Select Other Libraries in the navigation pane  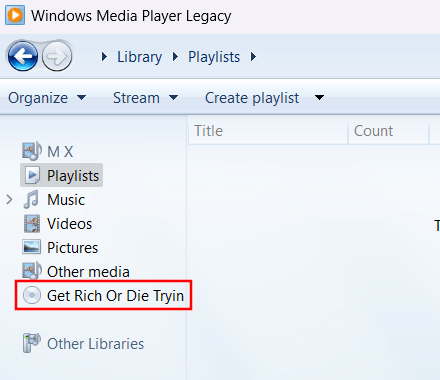(95, 344)
